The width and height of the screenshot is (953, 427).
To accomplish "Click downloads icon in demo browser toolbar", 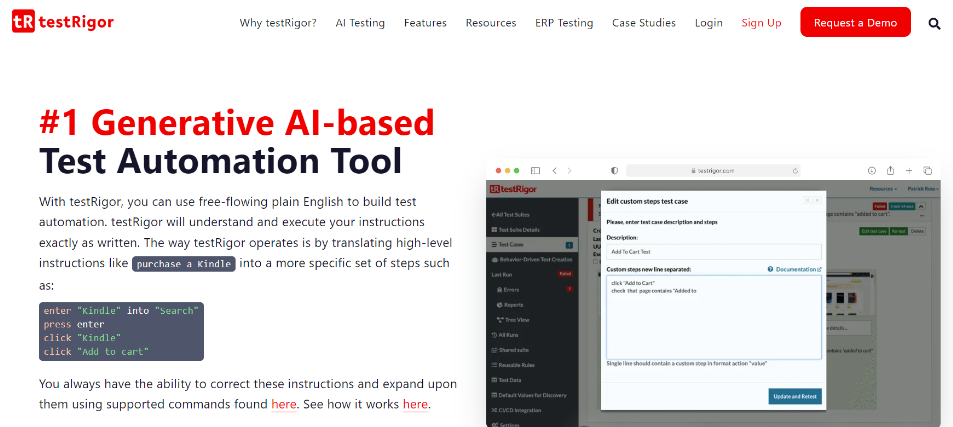I will [872, 171].
